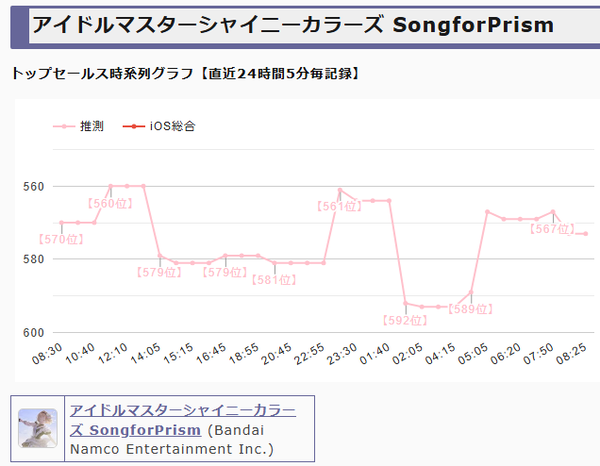Select the 592位 lowest rank label

coord(405,320)
